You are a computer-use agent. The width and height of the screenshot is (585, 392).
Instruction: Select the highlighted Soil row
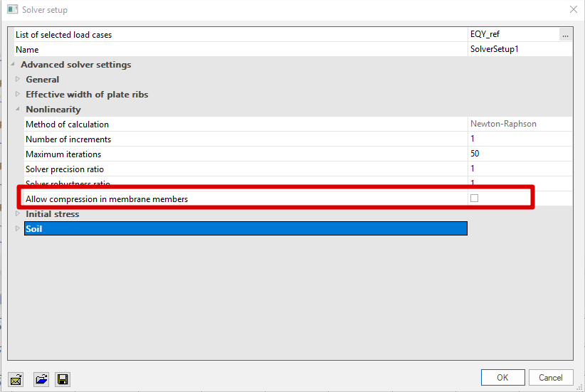click(245, 228)
